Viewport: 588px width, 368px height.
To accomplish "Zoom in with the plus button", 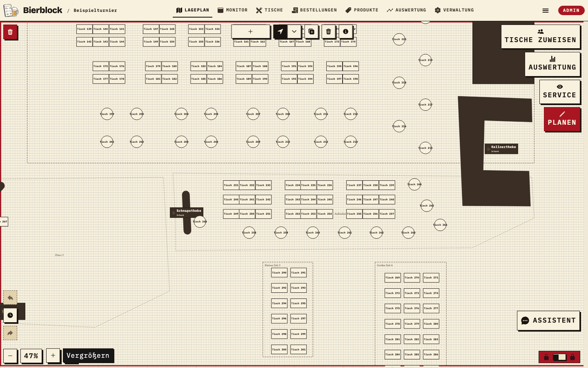I will [x=53, y=356].
